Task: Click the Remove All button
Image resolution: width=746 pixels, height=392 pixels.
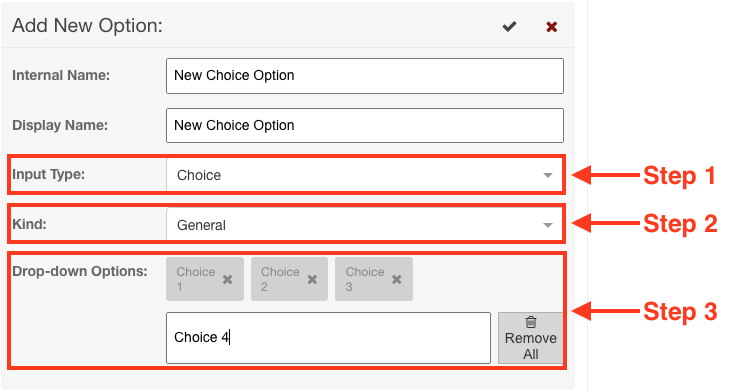Action: click(x=530, y=338)
